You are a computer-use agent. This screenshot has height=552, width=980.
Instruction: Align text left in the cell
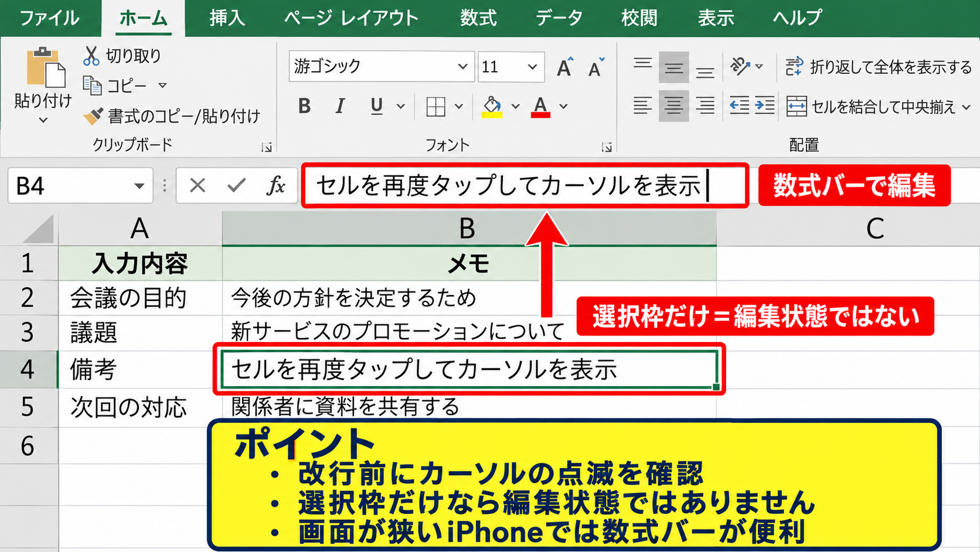coord(642,106)
